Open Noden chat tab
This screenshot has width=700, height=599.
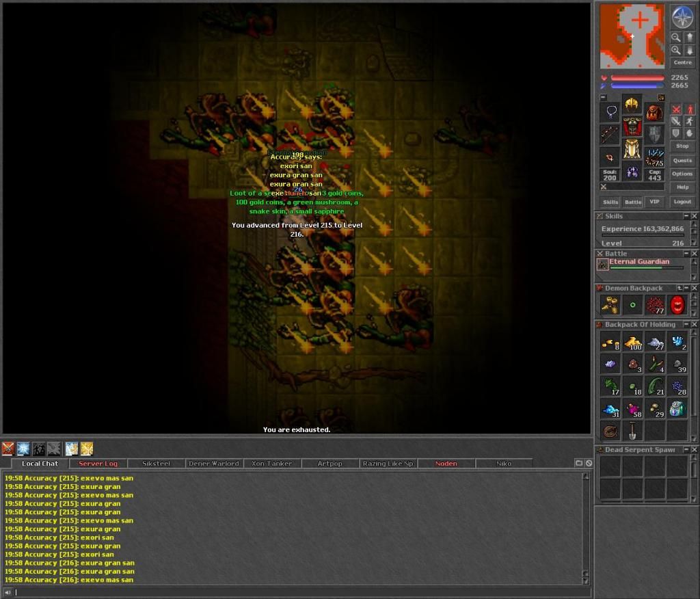pyautogui.click(x=446, y=464)
